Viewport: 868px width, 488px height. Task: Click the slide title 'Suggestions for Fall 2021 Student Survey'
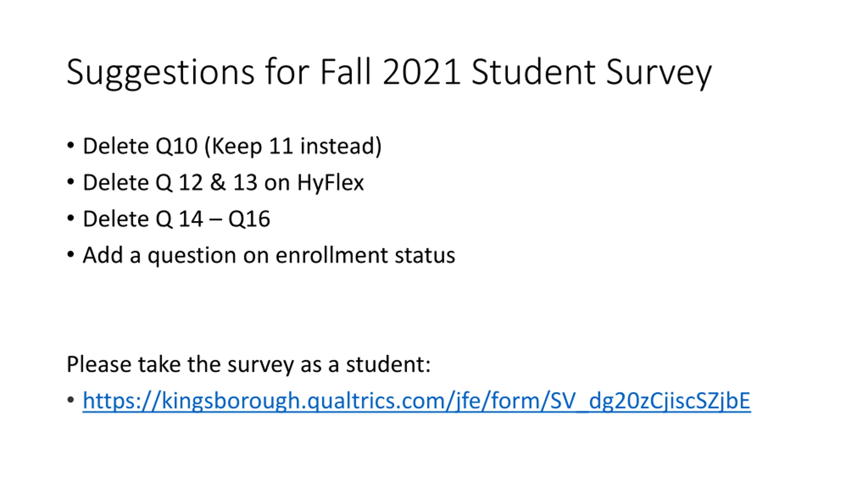[389, 73]
